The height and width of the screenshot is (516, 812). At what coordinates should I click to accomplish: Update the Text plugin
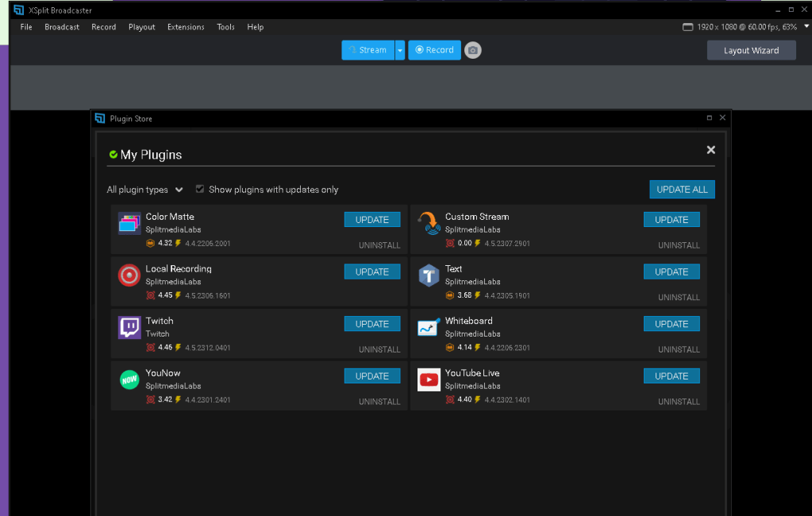672,272
